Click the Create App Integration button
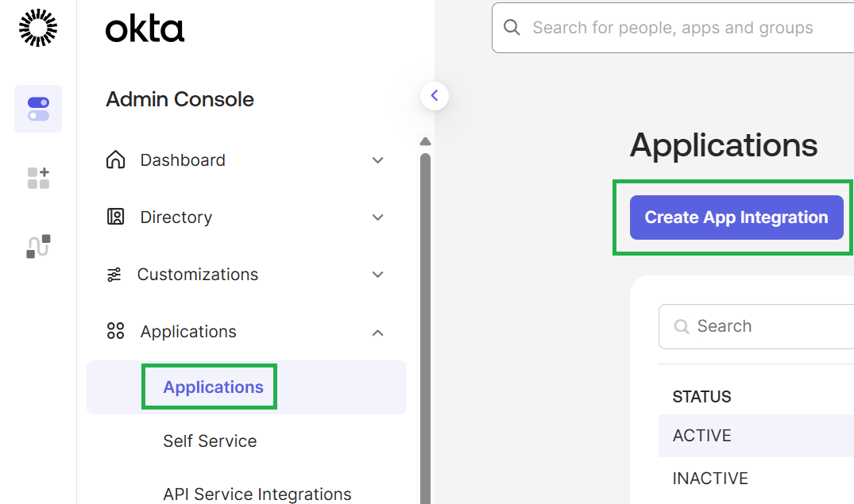 pyautogui.click(x=736, y=217)
